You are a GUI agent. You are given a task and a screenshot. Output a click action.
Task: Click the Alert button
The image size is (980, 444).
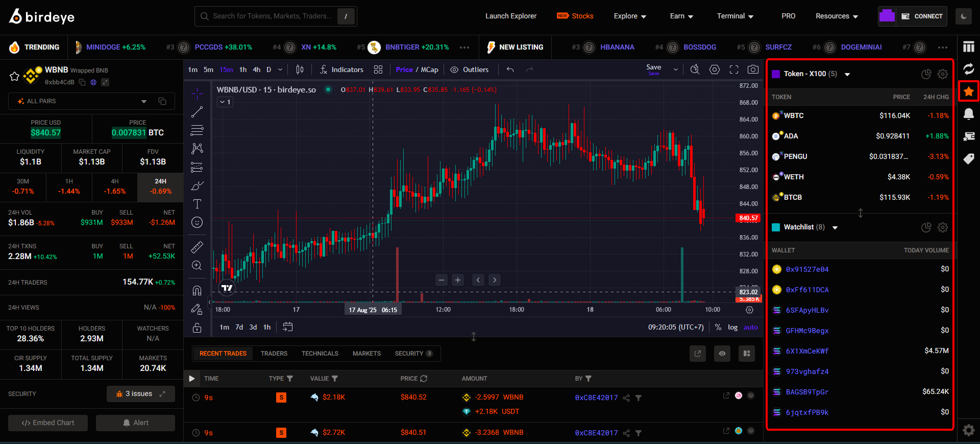135,423
